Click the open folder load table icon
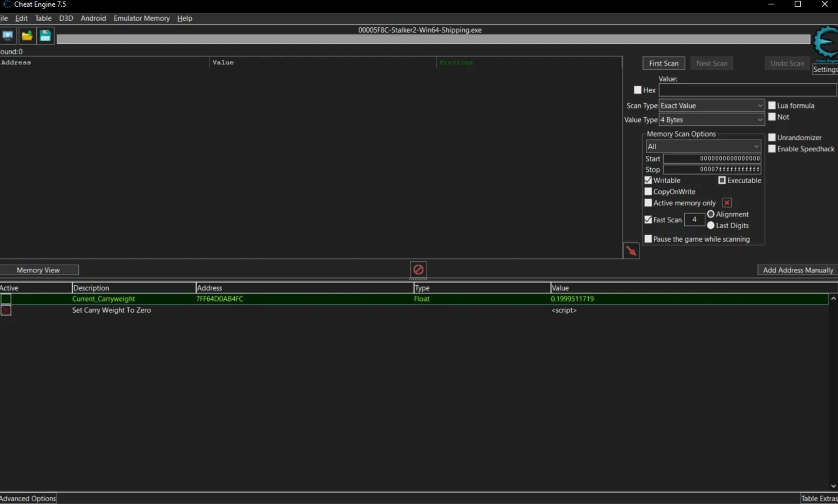This screenshot has height=504, width=838. coord(27,35)
